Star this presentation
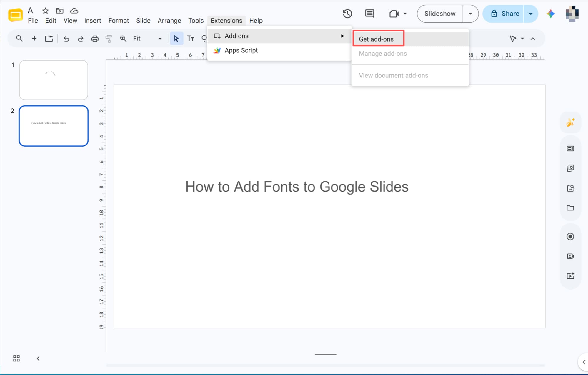 click(x=45, y=11)
